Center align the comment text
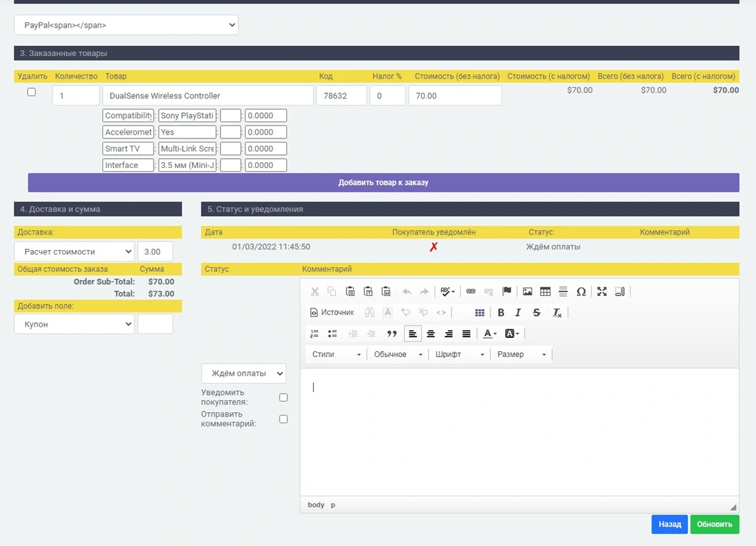756x546 pixels. click(x=430, y=333)
